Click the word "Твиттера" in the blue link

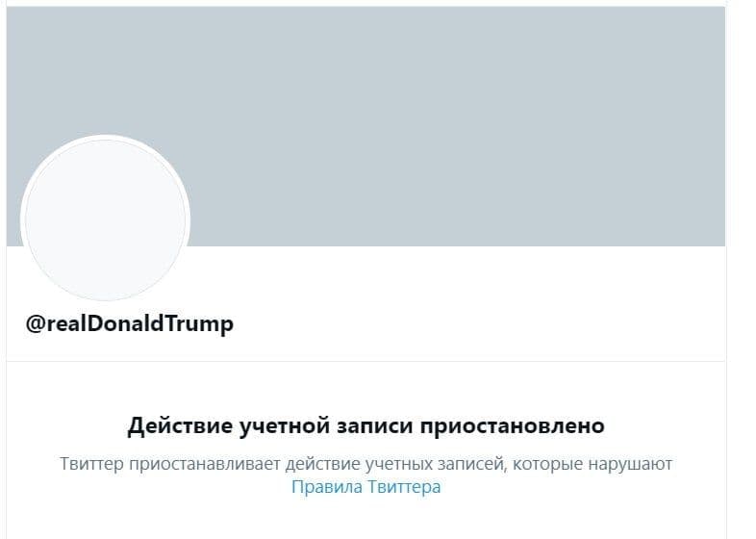pos(404,487)
